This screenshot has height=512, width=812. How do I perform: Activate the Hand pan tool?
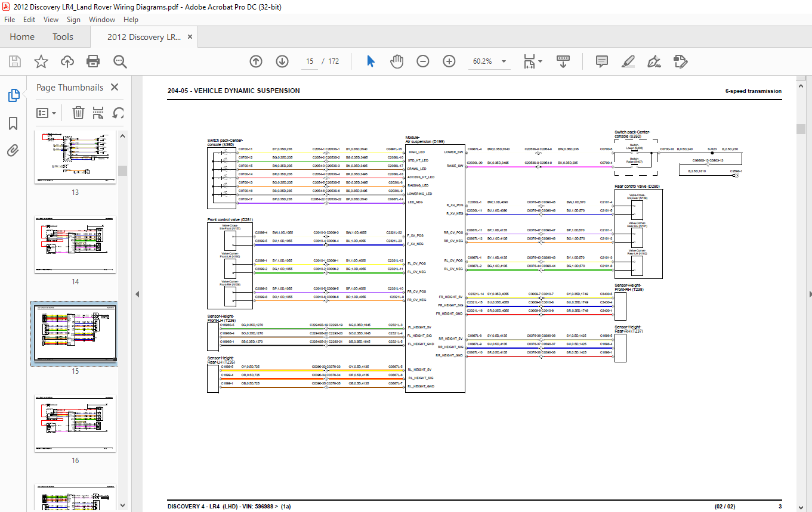397,61
